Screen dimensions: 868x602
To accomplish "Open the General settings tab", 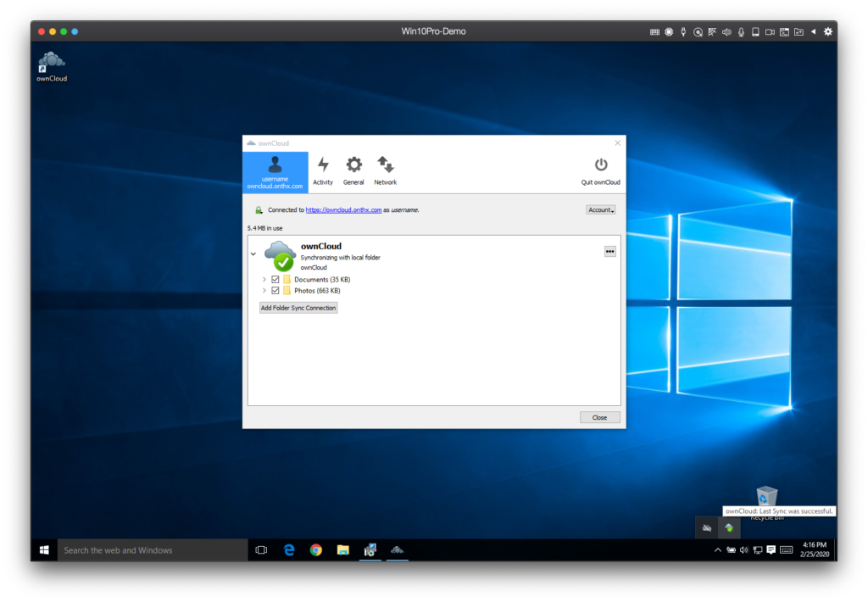I will coord(353,171).
